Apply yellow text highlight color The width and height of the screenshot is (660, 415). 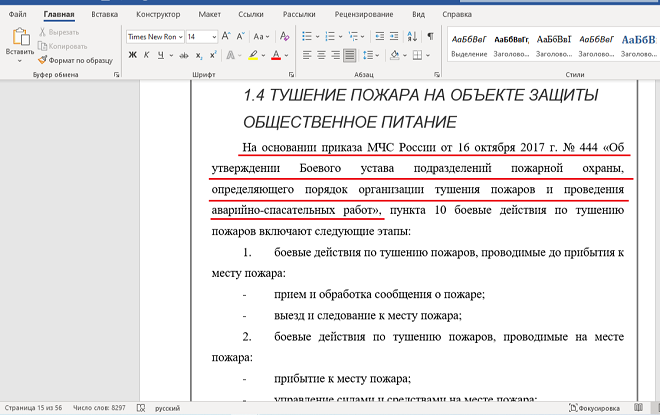pyautogui.click(x=253, y=55)
